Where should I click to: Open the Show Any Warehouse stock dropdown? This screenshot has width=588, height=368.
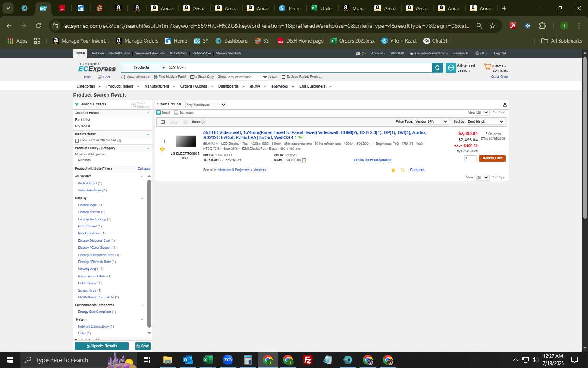point(247,77)
